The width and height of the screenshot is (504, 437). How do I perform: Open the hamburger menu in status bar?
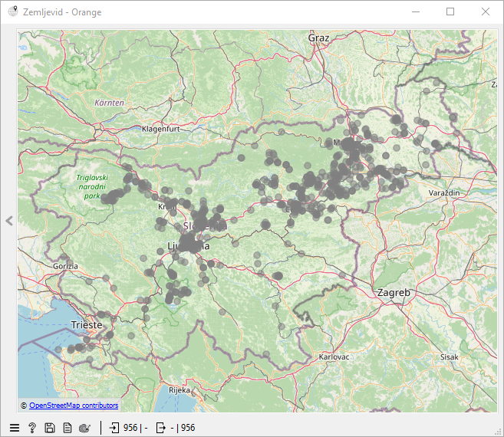tap(14, 428)
